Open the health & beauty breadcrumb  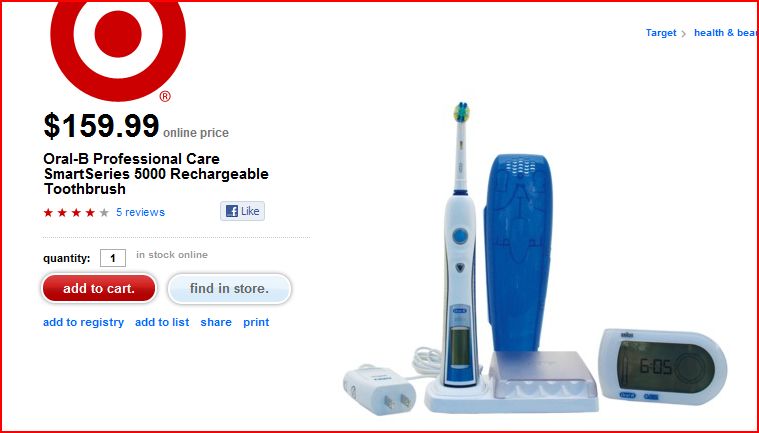click(x=726, y=33)
